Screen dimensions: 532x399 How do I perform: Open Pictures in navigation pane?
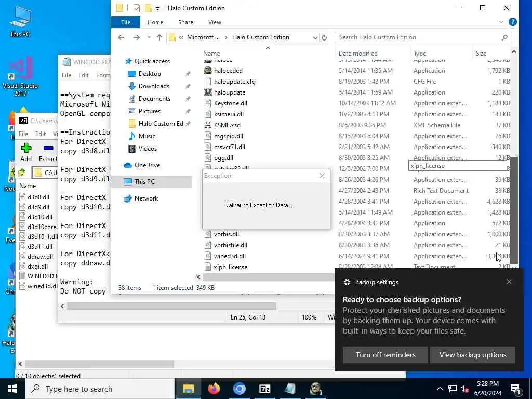(149, 111)
